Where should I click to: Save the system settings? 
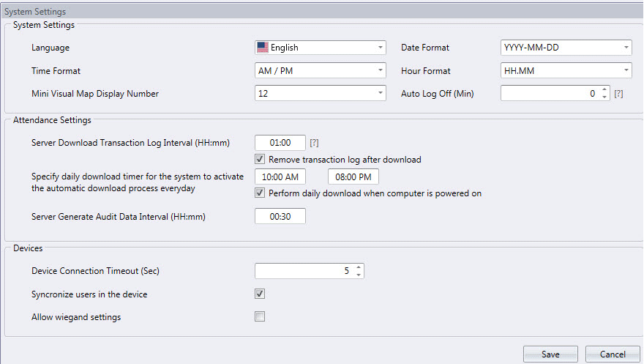pos(550,354)
